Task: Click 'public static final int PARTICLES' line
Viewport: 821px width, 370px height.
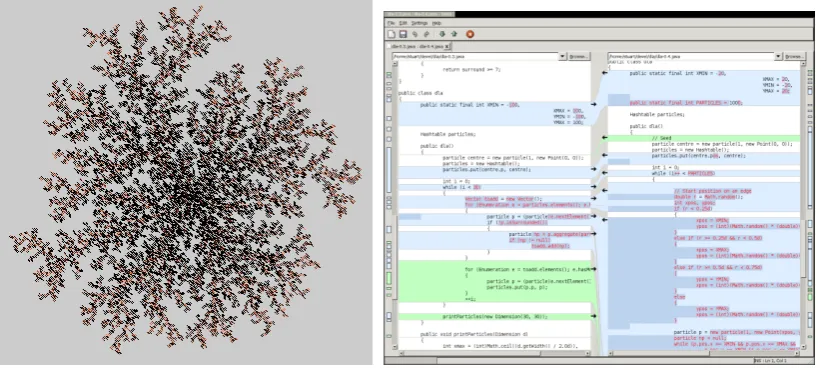Action: coord(686,103)
